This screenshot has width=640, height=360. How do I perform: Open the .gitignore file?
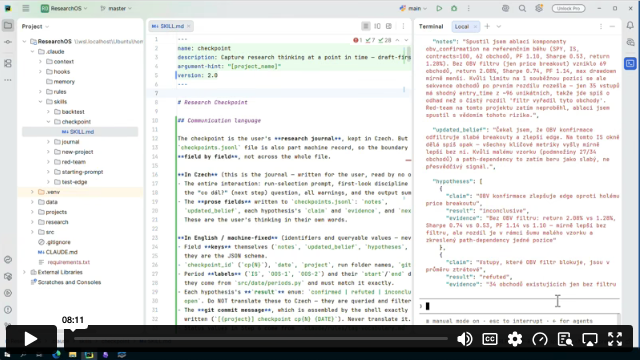[x=58, y=242]
